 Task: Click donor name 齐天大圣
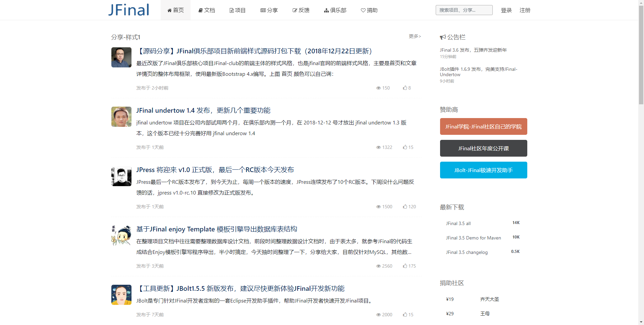coord(490,299)
